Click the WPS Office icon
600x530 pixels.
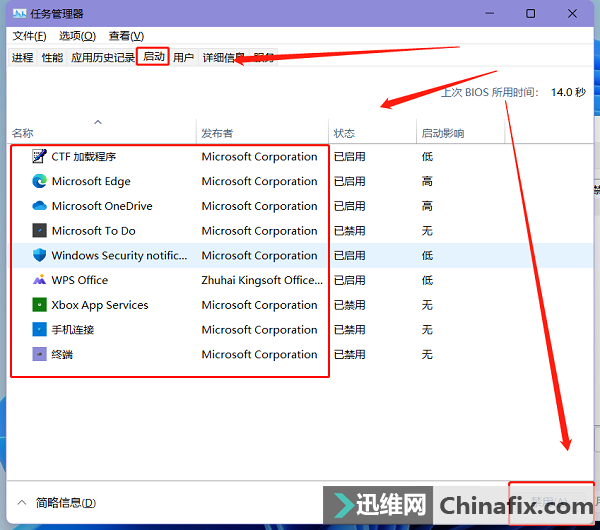point(39,280)
